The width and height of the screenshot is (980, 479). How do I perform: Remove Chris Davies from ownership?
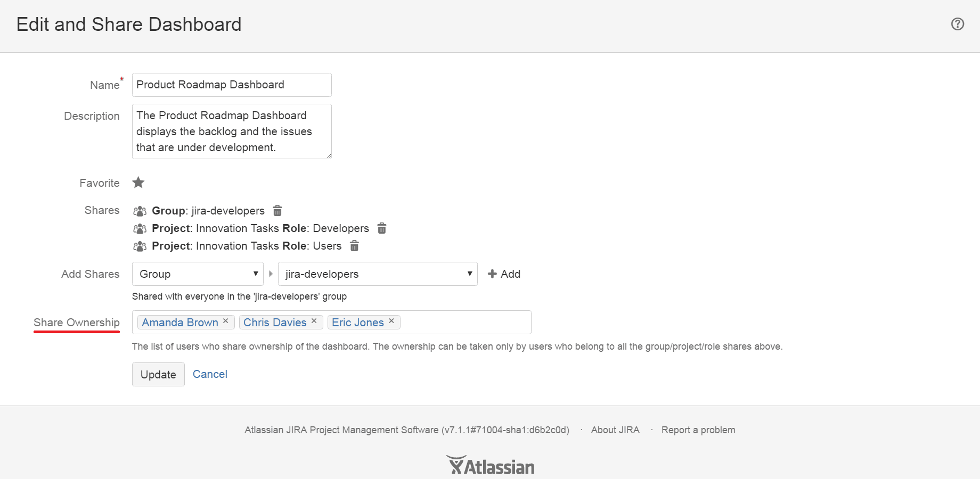pos(314,321)
